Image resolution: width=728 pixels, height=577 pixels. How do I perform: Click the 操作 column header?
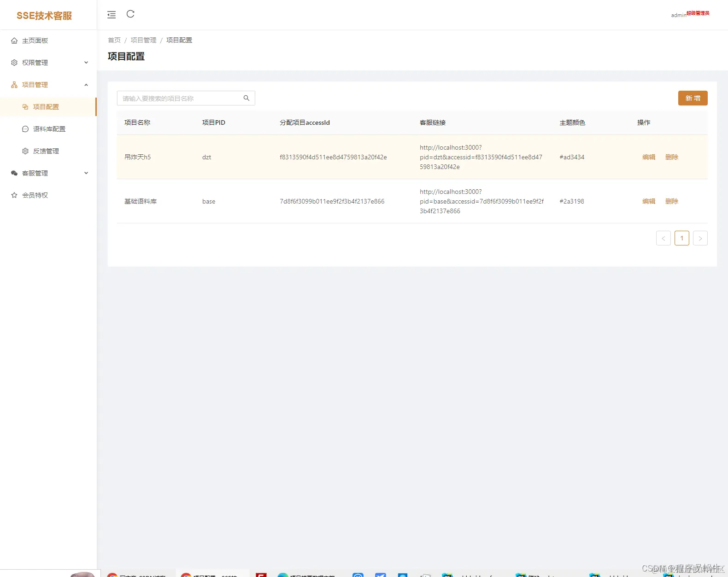click(644, 122)
